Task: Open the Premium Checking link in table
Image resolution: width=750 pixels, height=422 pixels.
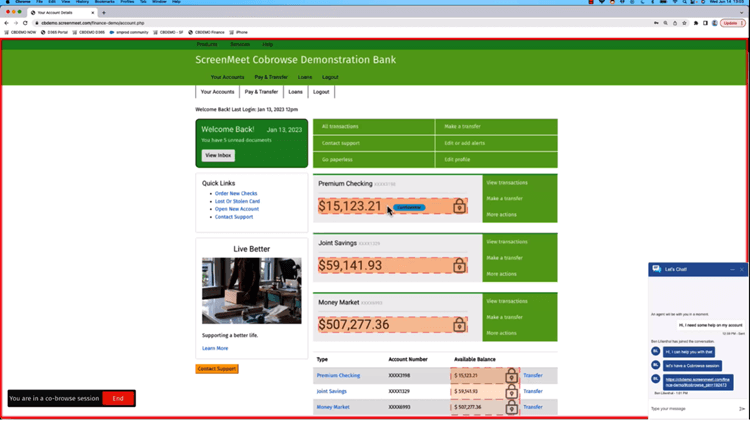Action: pos(338,376)
